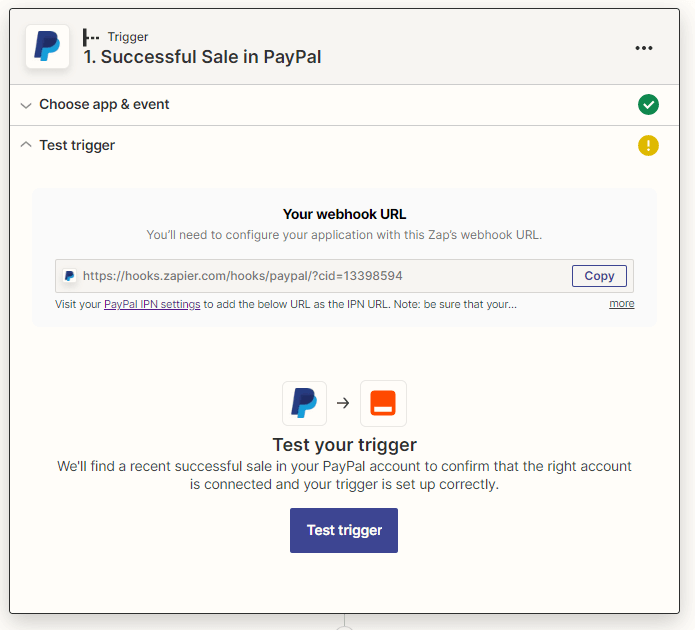Click the large PayPal icon above Test your trigger
Image resolution: width=695 pixels, height=630 pixels.
point(305,403)
